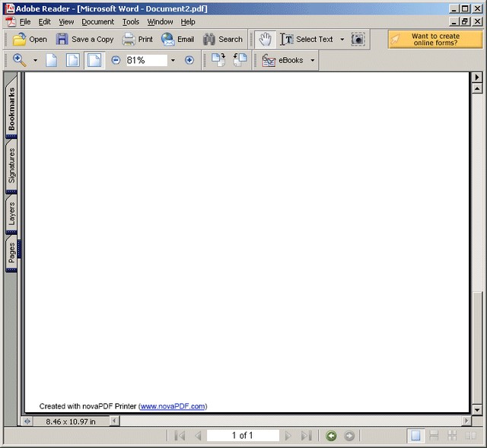Click the horizontal scrollbar right arrow

click(x=466, y=421)
